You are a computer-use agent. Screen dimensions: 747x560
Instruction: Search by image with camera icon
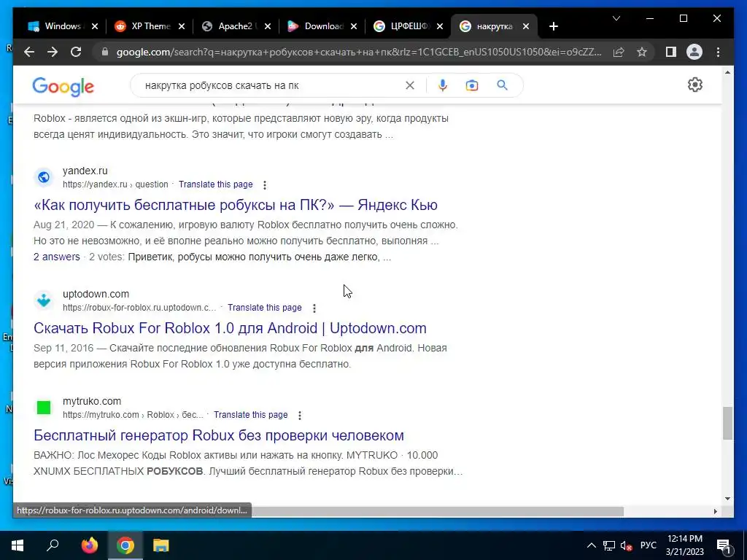[x=472, y=85]
